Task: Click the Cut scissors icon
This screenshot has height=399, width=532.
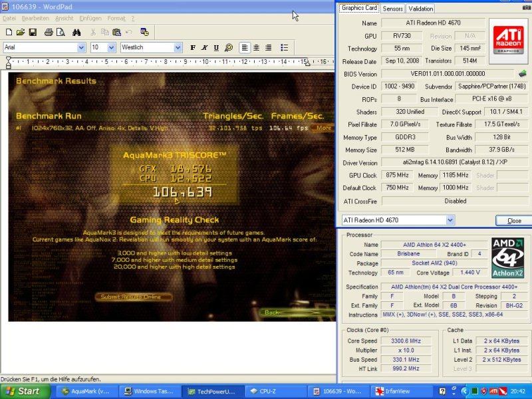Action: pos(93,32)
